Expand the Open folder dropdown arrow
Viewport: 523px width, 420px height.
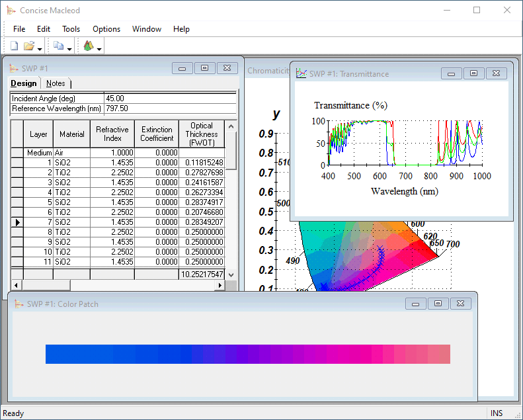click(x=40, y=49)
